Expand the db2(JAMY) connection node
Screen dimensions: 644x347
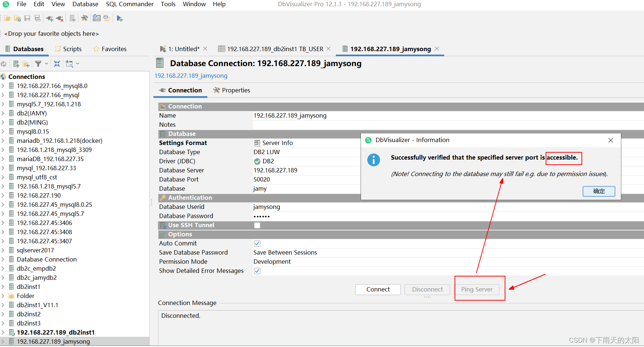coord(3,113)
